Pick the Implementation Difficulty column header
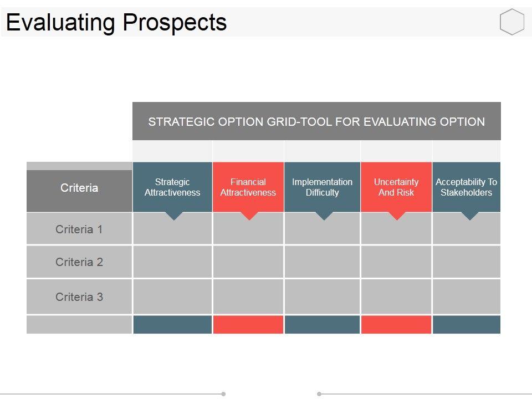532x399 pixels. (322, 187)
